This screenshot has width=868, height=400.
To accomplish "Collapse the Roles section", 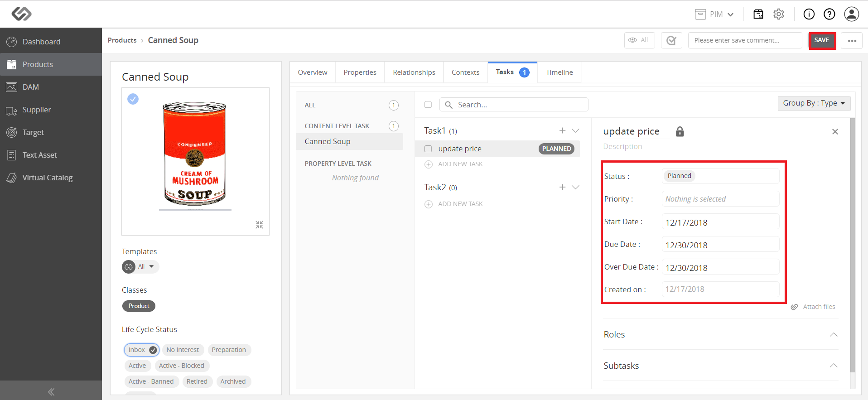I will (x=834, y=334).
